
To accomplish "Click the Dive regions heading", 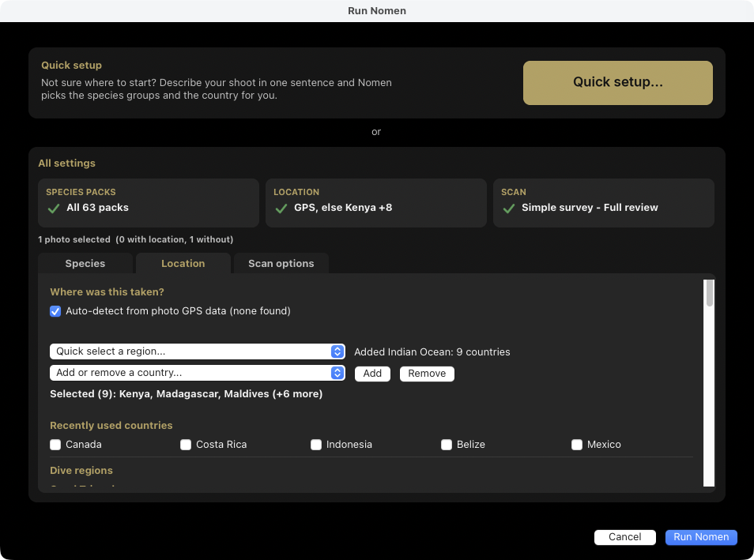I will click(81, 471).
